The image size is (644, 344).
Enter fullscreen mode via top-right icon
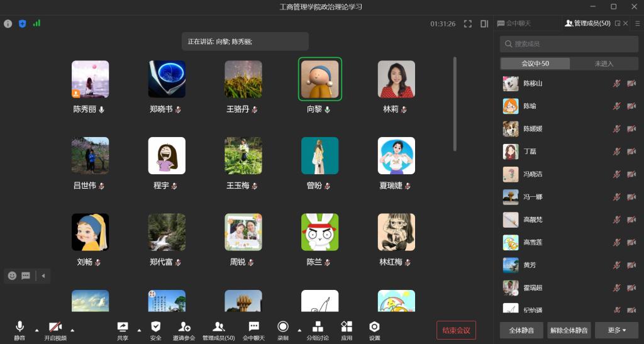[467, 24]
